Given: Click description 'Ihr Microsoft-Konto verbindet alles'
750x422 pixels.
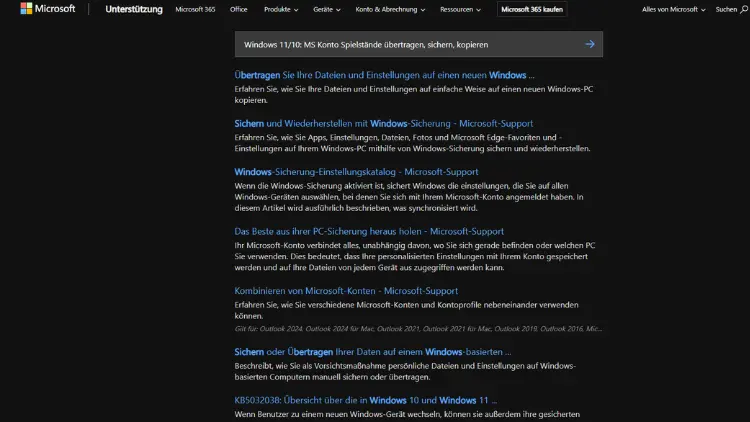Looking at the screenshot, I should pyautogui.click(x=415, y=256).
